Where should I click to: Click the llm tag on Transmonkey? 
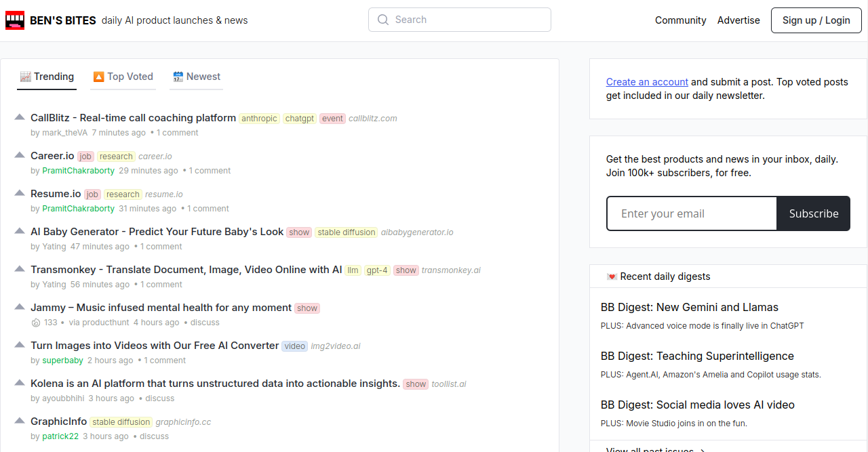(x=353, y=270)
